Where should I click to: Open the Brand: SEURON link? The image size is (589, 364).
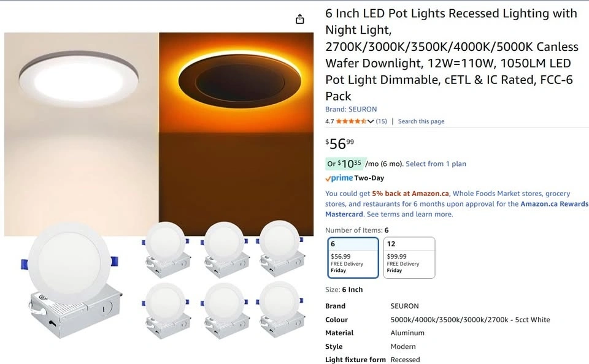tap(351, 109)
